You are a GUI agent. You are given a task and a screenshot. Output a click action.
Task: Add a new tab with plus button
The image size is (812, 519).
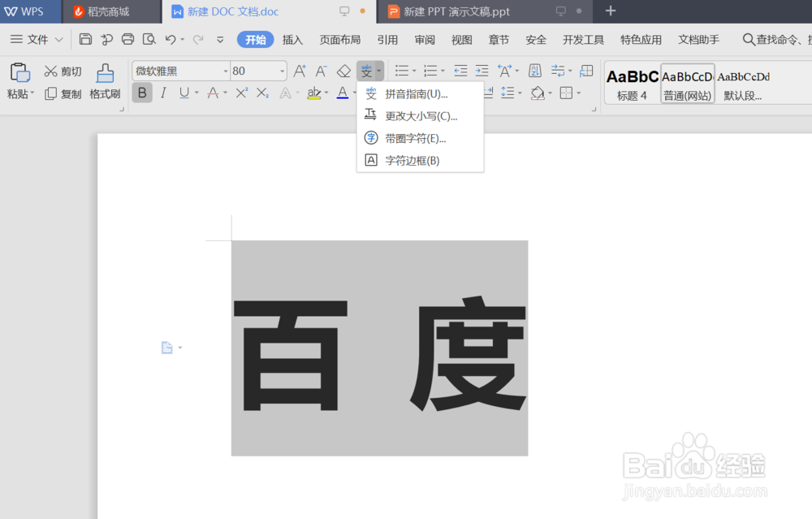tap(611, 11)
